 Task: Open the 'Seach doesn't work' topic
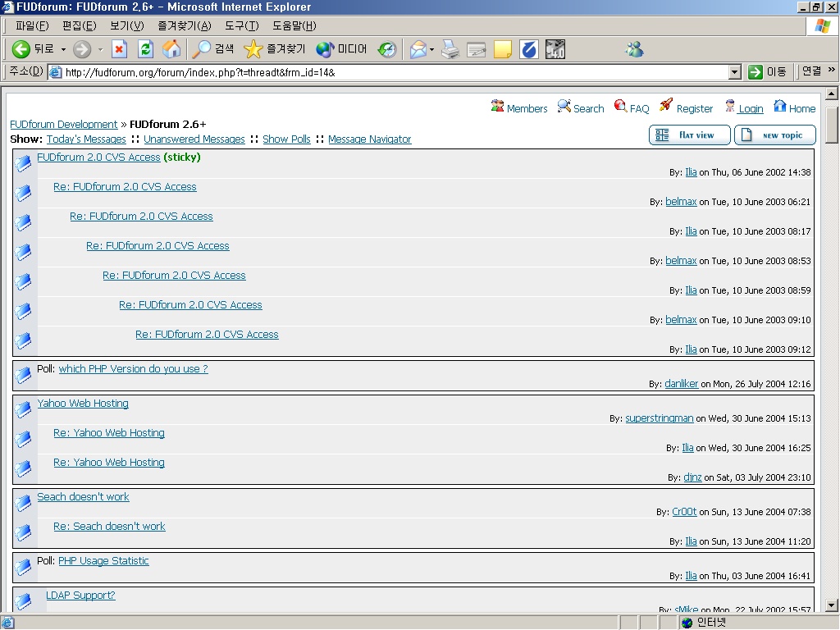click(x=83, y=496)
